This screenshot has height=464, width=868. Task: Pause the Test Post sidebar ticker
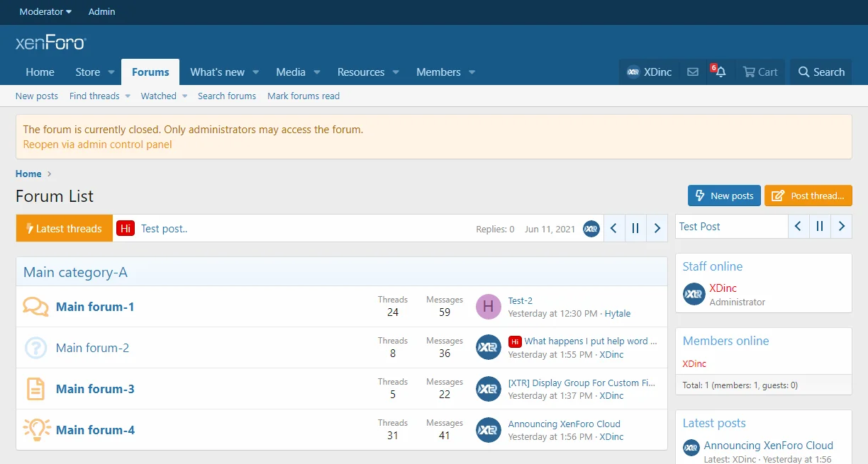[x=820, y=227]
